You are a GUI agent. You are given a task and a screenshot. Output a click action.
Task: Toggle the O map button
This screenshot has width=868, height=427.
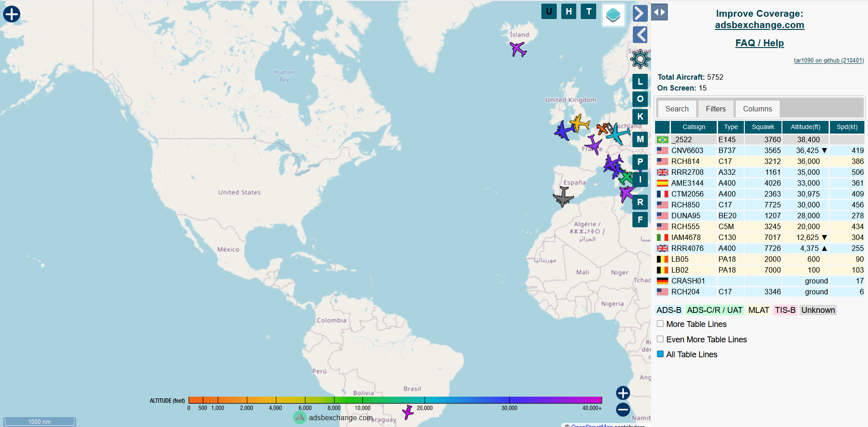640,99
